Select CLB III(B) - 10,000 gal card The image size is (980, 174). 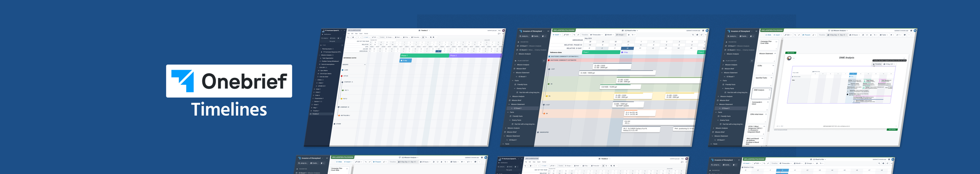(x=621, y=87)
